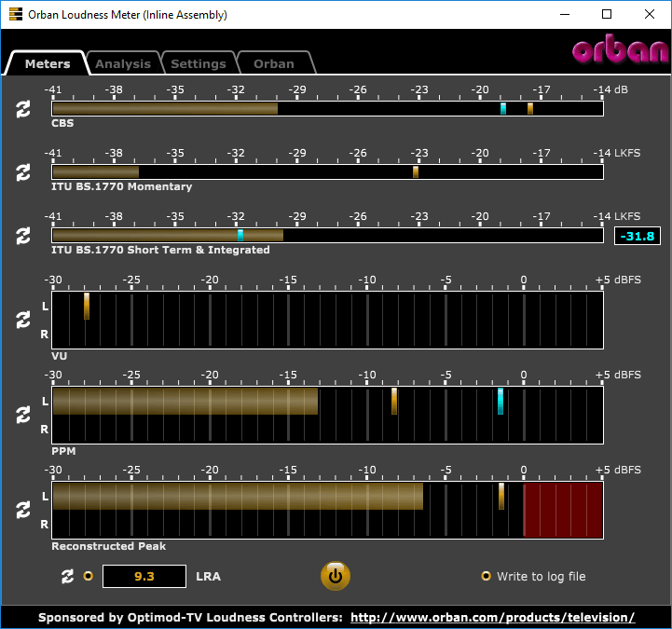The height and width of the screenshot is (629, 672).
Task: Toggle the LRA radio indicator
Action: click(x=89, y=576)
